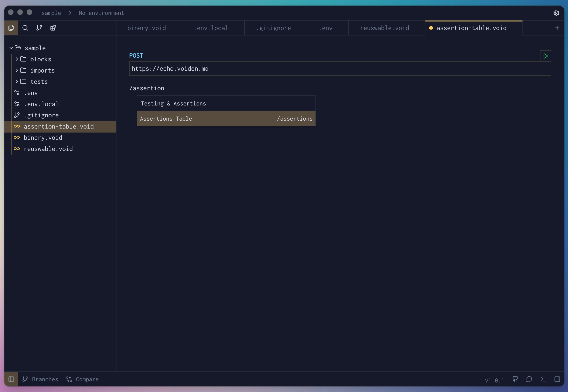
Task: Open the extensions blocks icon
Action: [53, 28]
